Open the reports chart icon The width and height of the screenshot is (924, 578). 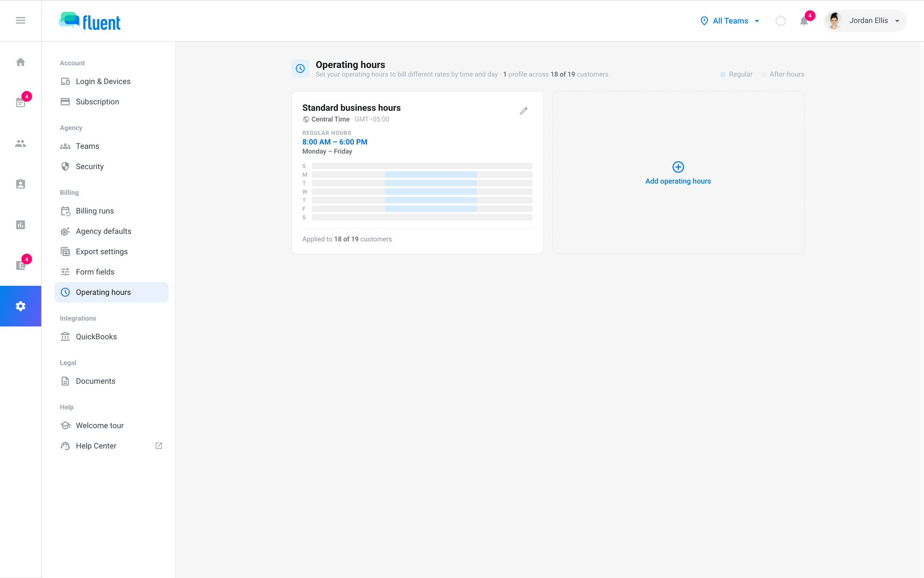click(20, 225)
